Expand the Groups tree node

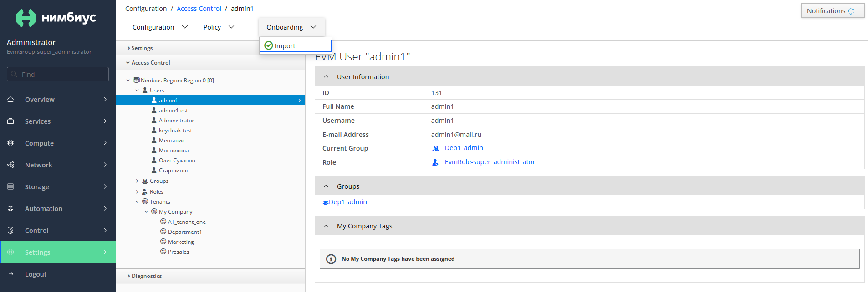[137, 181]
